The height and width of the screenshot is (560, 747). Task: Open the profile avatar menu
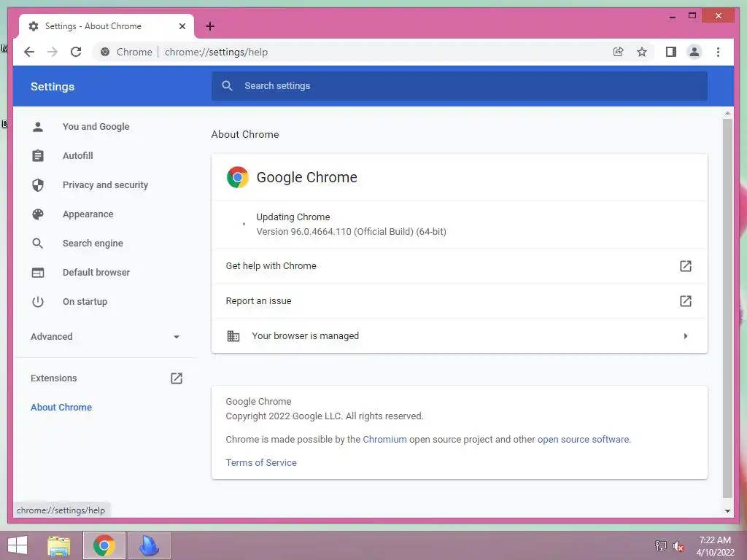[694, 52]
